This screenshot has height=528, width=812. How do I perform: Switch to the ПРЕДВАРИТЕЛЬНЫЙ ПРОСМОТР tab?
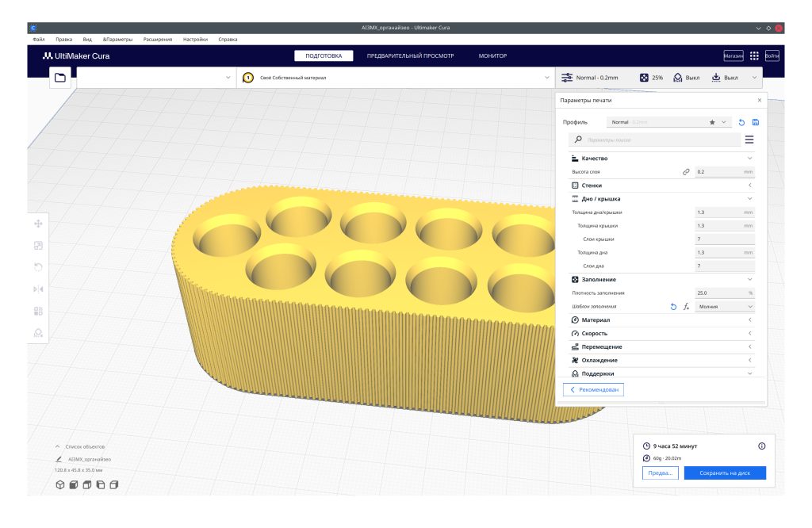pos(410,56)
